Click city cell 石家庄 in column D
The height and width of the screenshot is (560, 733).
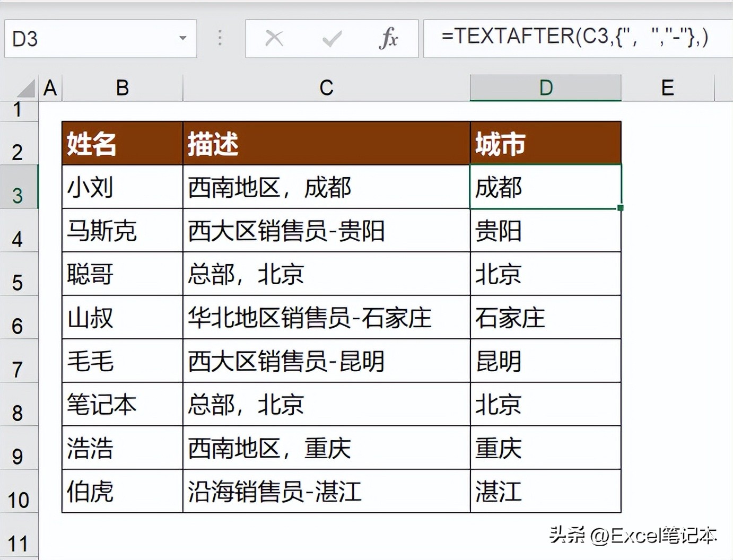546,317
